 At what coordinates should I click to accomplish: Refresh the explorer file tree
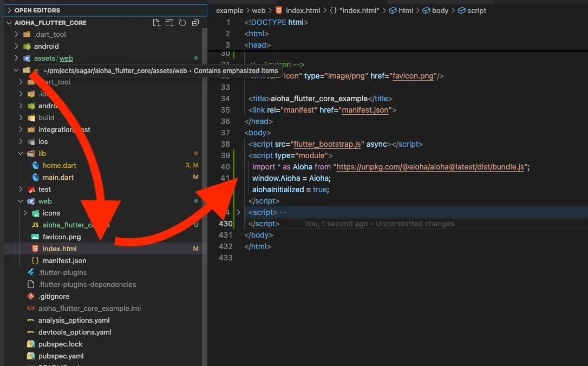(x=182, y=23)
